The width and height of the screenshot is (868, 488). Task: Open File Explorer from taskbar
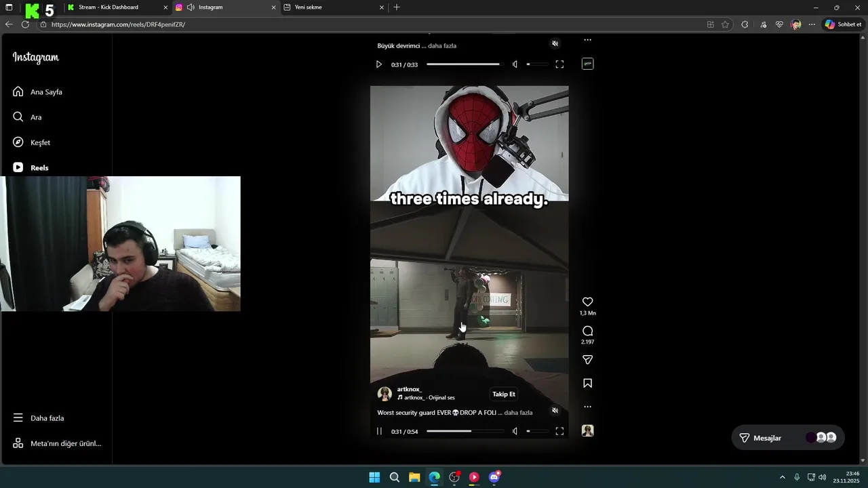tap(414, 477)
